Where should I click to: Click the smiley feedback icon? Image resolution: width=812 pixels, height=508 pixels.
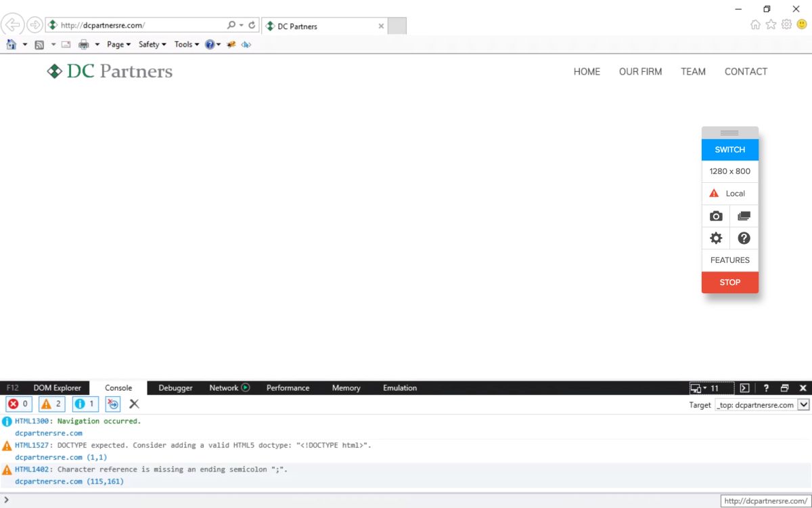click(802, 25)
